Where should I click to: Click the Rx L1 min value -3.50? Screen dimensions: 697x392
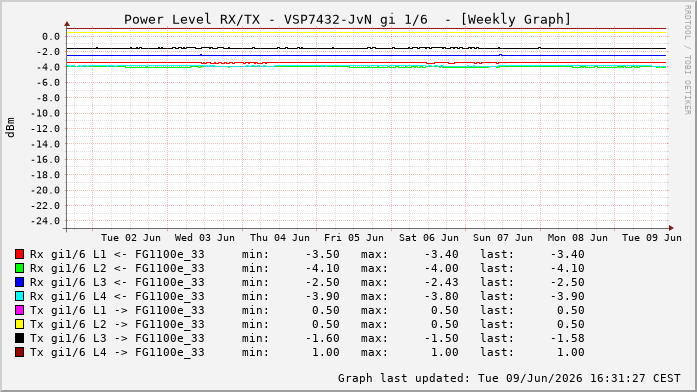323,255
